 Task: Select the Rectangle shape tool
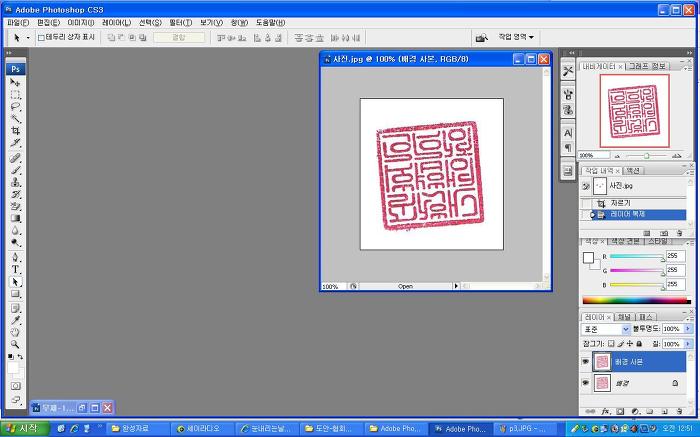[15, 294]
